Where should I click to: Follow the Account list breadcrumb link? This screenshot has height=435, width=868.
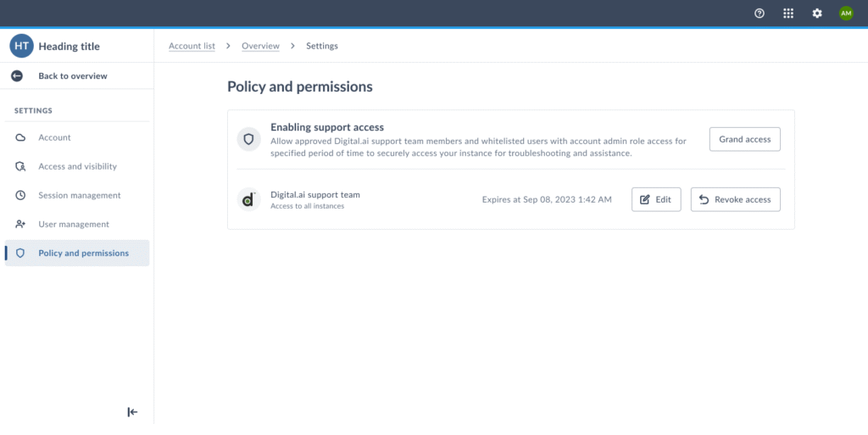pyautogui.click(x=192, y=46)
